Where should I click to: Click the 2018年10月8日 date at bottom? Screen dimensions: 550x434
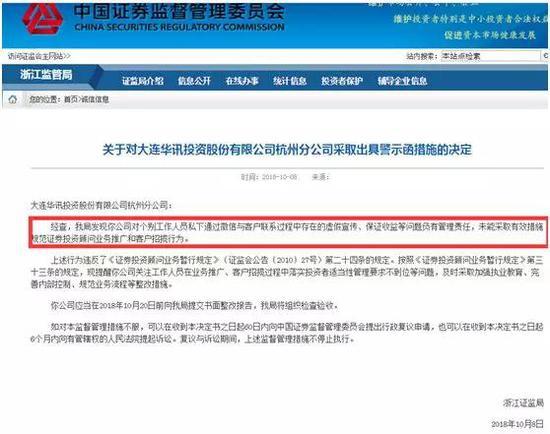tap(517, 424)
